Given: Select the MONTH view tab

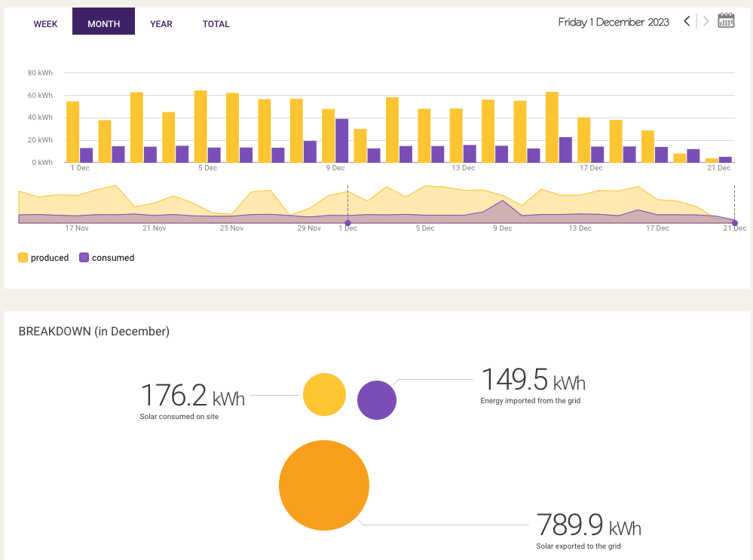Looking at the screenshot, I should click(103, 23).
